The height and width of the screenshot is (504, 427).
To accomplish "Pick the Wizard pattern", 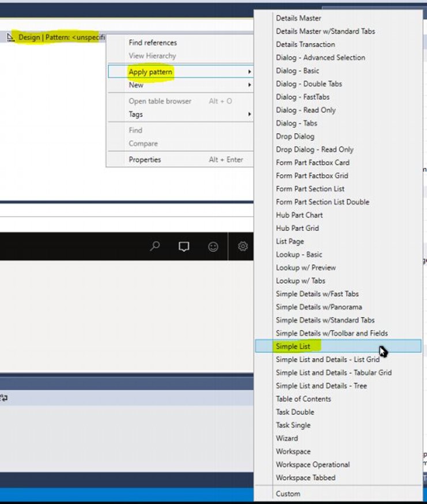I will tap(287, 438).
